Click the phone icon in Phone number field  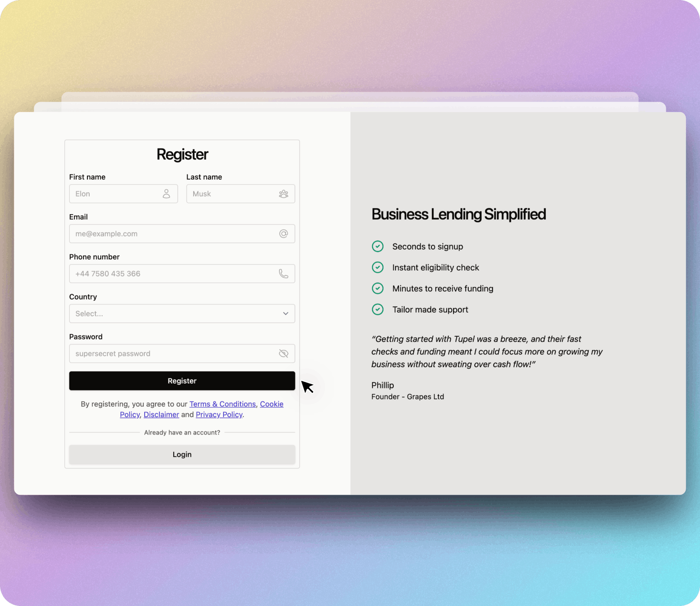pyautogui.click(x=283, y=274)
